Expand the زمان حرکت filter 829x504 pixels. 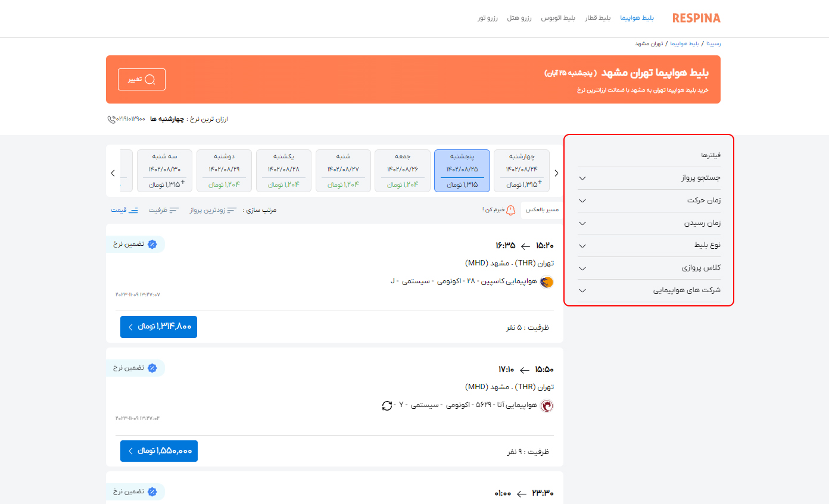649,201
